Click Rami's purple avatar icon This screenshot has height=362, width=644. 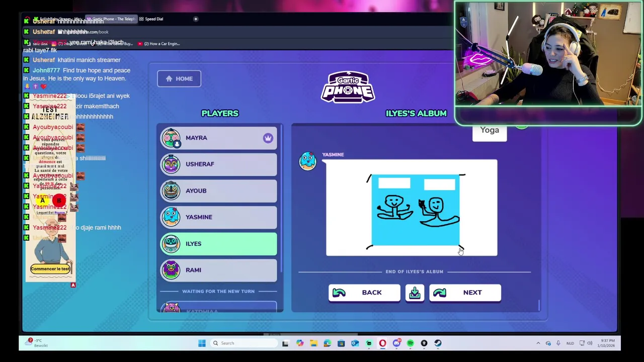[x=171, y=270]
